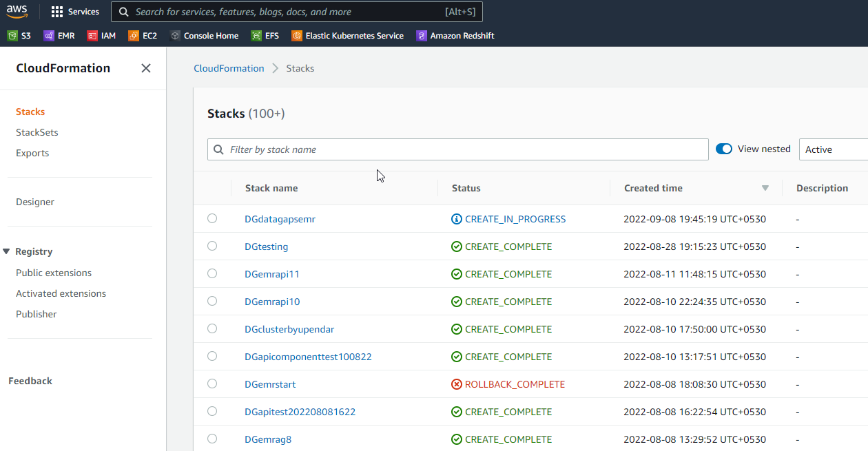Click the search magnifier in the top bar

(x=124, y=12)
